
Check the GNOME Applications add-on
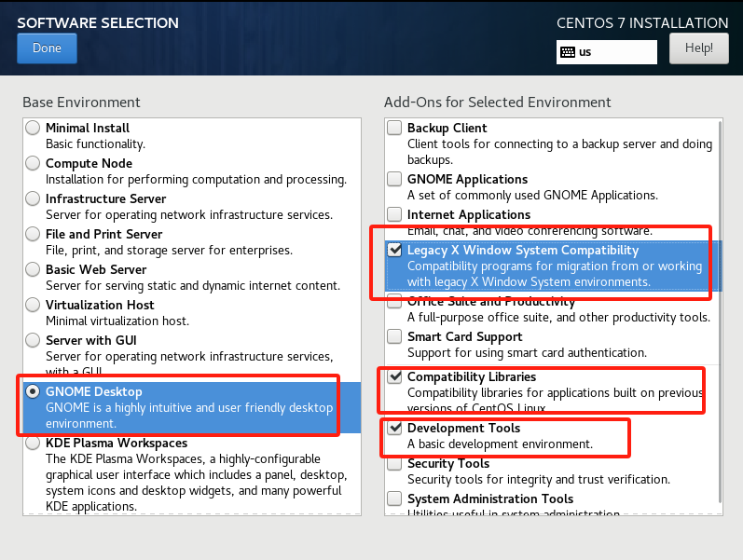[x=395, y=180]
